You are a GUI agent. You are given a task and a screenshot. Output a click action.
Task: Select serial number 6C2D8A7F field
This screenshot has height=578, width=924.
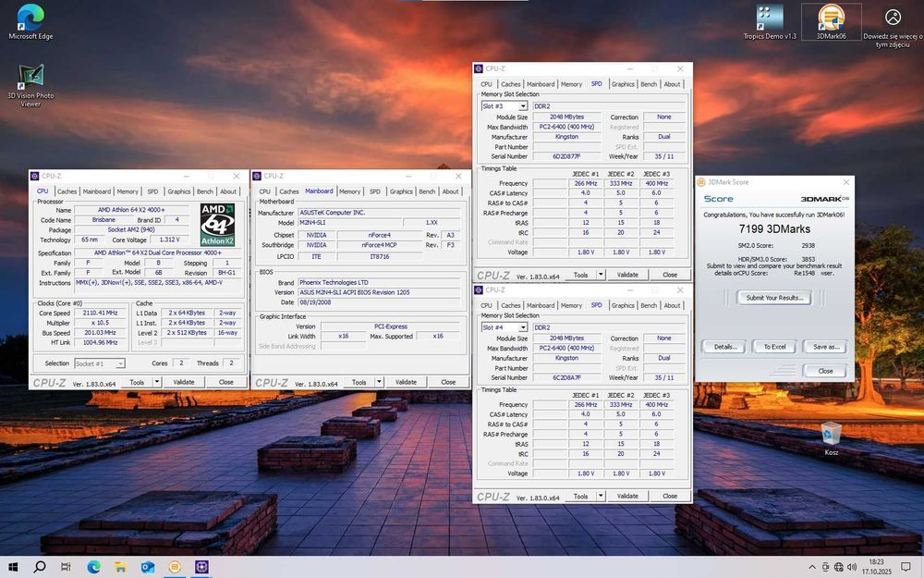tap(567, 377)
